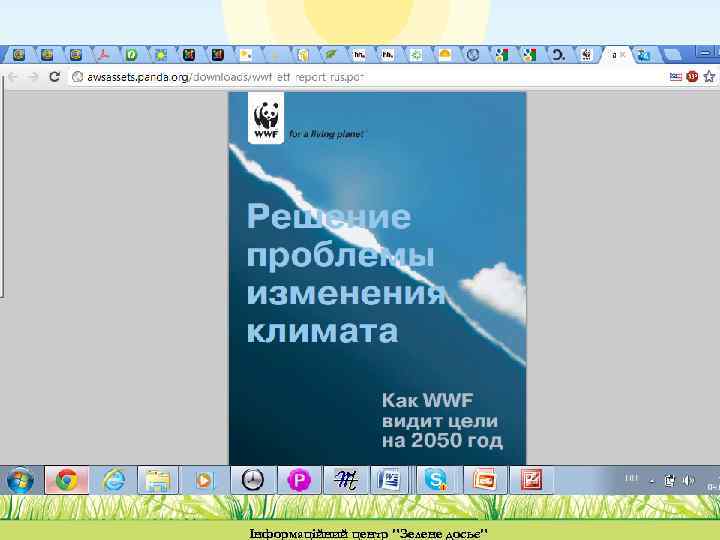The height and width of the screenshot is (540, 720).
Task: Open Windows Media Player from taskbar
Action: tap(204, 480)
